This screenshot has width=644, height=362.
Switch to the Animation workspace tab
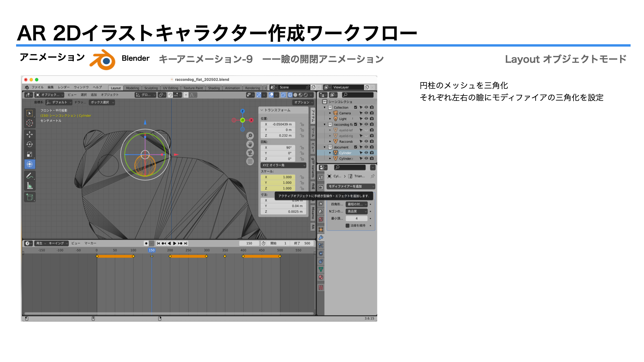(232, 88)
